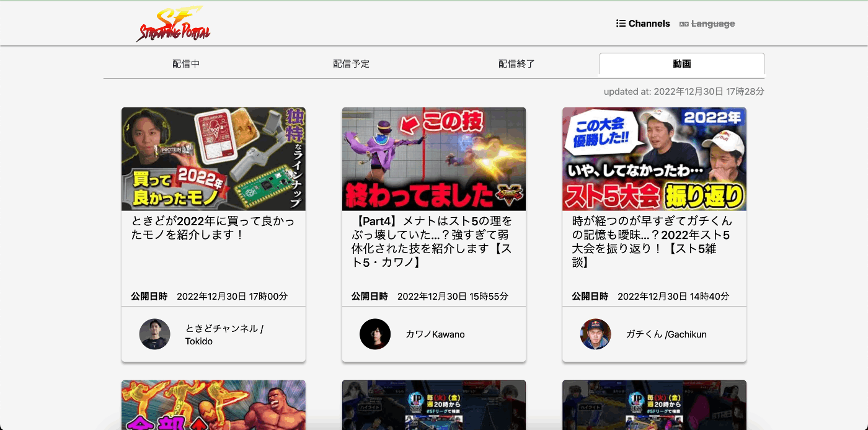The image size is (868, 430).
Task: Click Tokido channel avatar
Action: click(155, 334)
